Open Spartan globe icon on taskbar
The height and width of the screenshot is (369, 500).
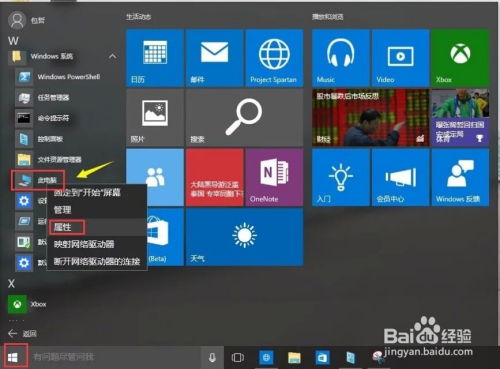coord(266,357)
